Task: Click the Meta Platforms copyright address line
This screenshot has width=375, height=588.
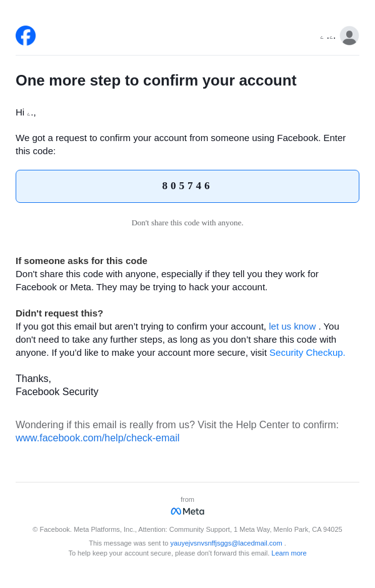Action: coord(187,529)
